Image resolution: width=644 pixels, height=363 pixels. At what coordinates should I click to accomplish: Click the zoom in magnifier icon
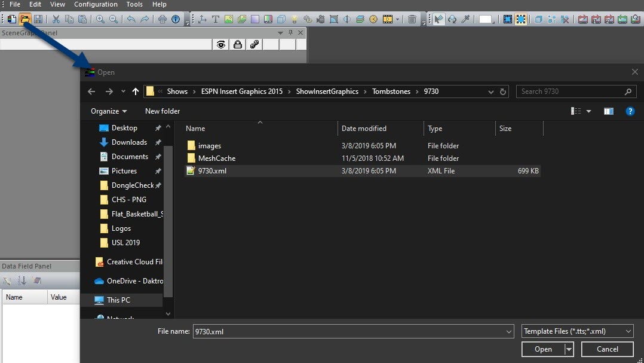click(100, 19)
